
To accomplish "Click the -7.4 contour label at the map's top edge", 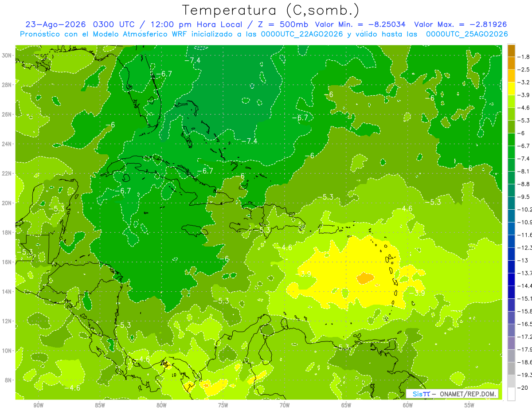I will point(192,60).
